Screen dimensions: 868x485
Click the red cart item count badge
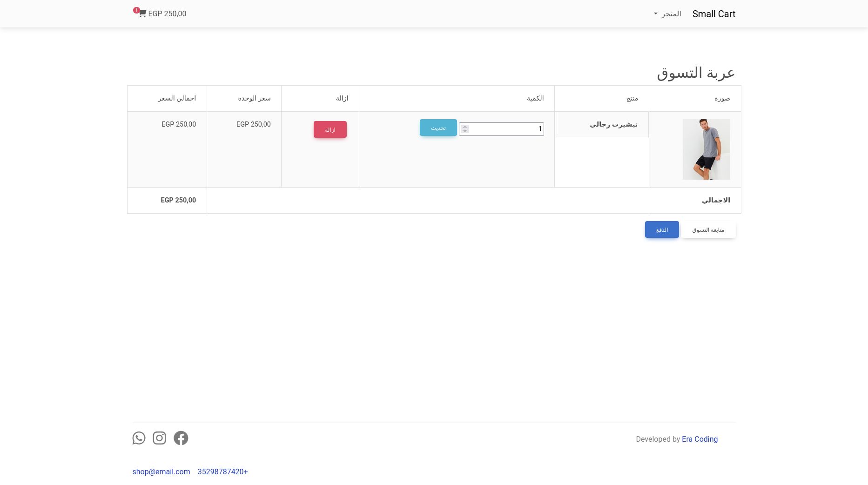click(x=136, y=10)
